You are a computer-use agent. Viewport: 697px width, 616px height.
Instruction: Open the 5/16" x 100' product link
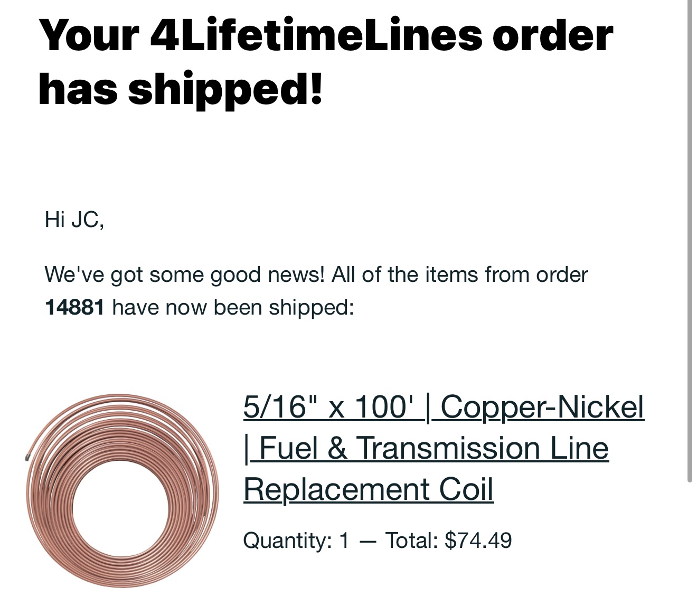pyautogui.click(x=334, y=407)
